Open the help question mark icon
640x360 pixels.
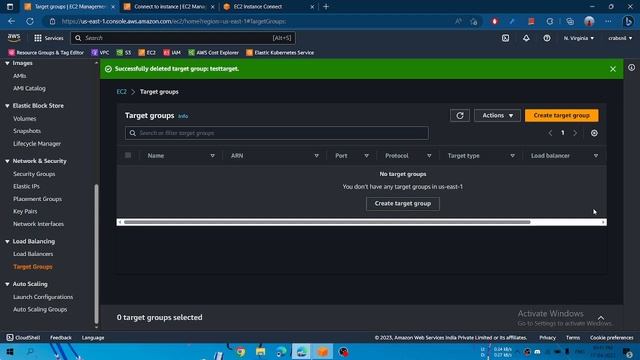(547, 38)
